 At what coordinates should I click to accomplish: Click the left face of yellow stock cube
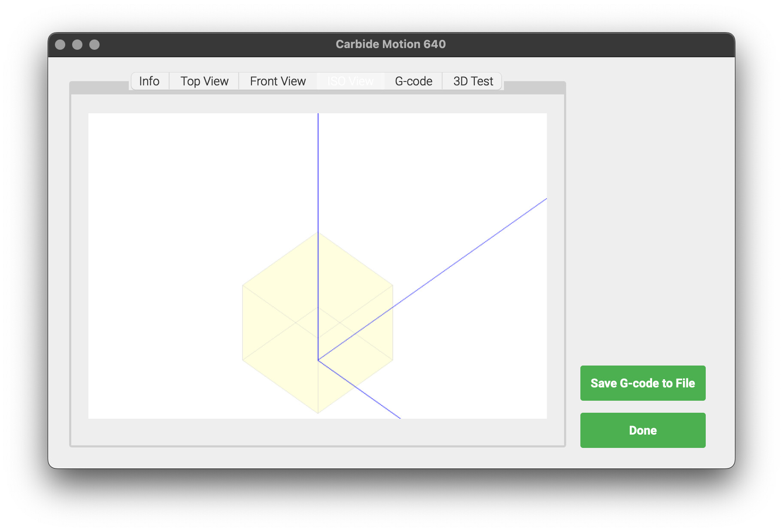[279, 356]
